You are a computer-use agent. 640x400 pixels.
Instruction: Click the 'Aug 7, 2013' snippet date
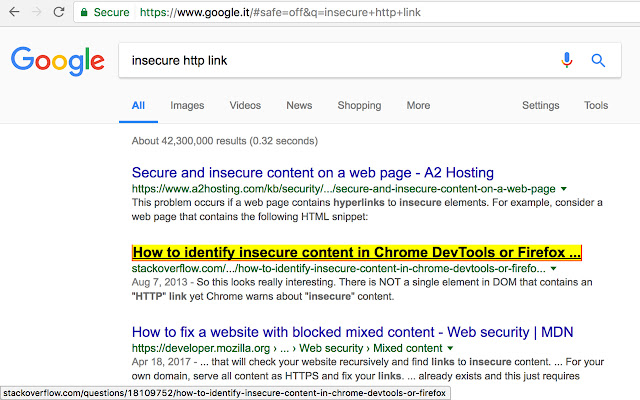tap(160, 282)
